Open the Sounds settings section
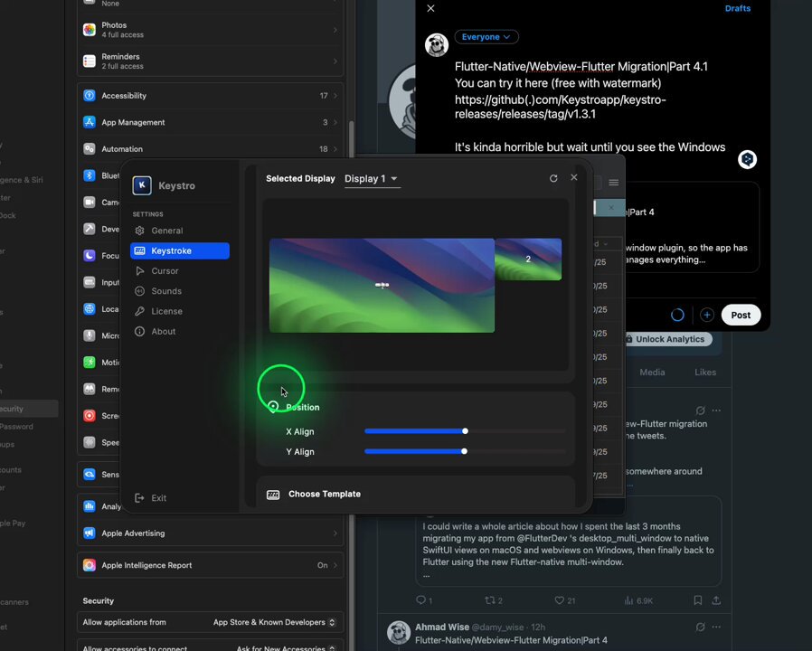812x651 pixels. coord(166,291)
